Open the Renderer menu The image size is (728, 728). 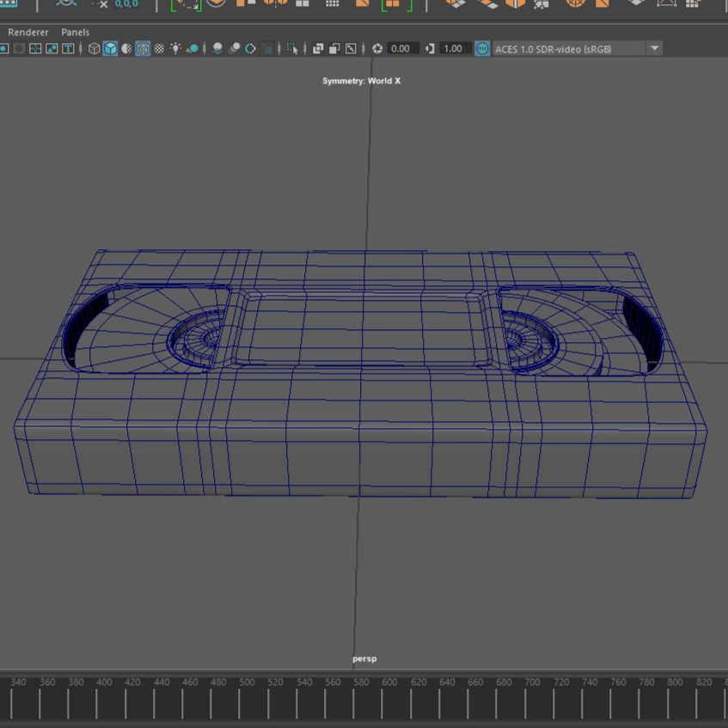[28, 32]
